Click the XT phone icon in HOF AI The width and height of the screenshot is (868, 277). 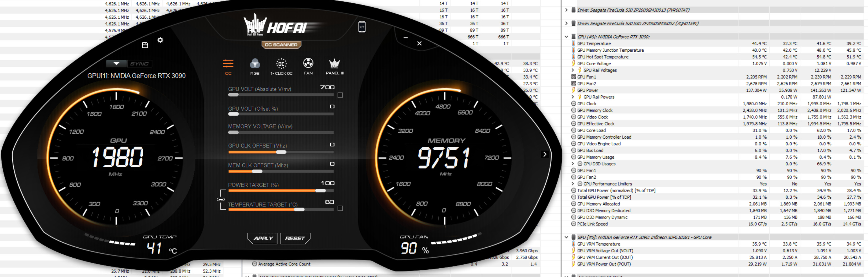pyautogui.click(x=362, y=27)
